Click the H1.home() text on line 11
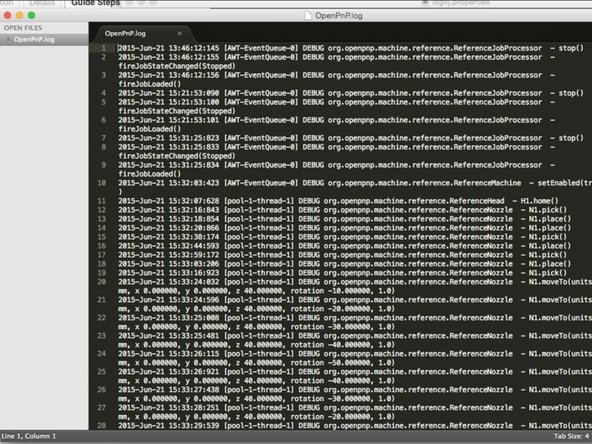592x444 pixels. (540, 201)
